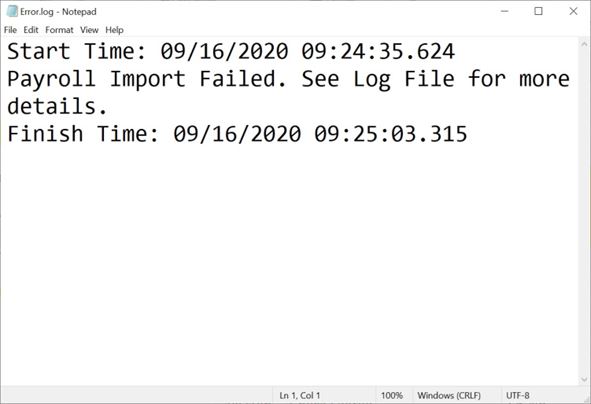The image size is (591, 404).
Task: Place cursor in Start Time line
Action: click(231, 51)
